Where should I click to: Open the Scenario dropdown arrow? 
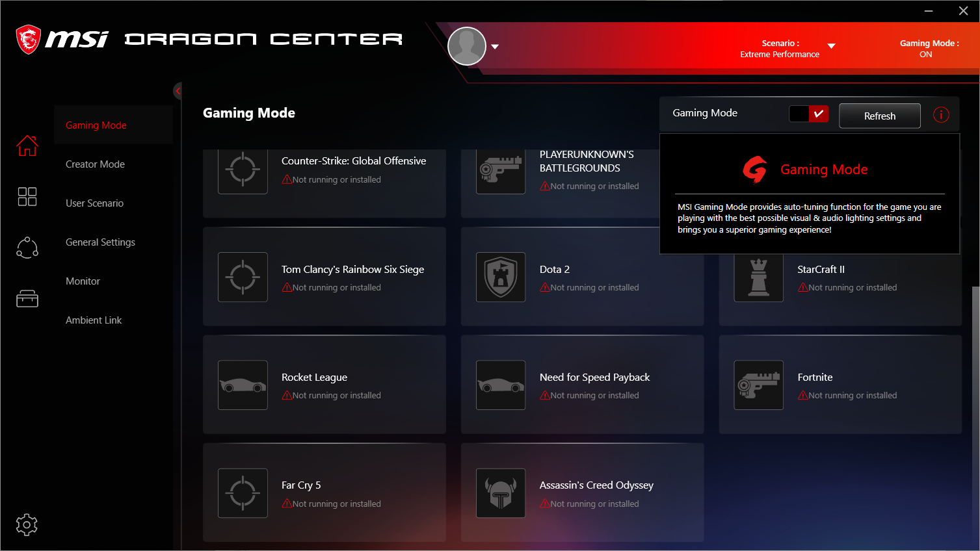[x=831, y=46]
